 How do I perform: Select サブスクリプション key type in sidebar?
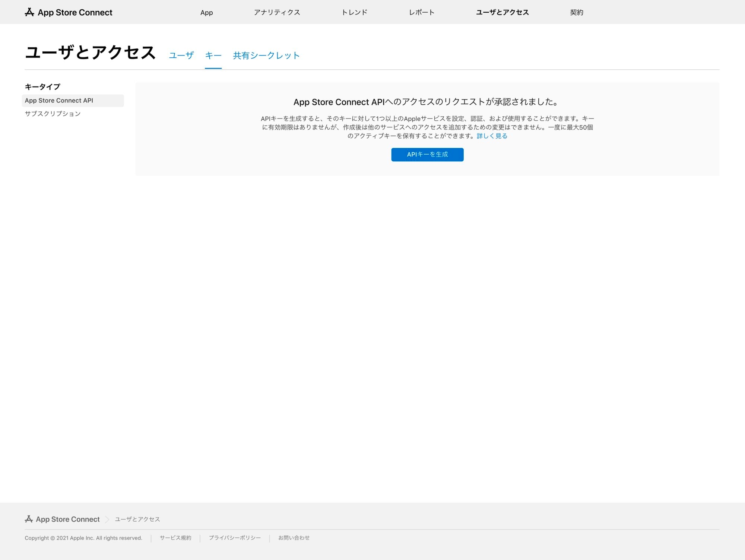pyautogui.click(x=53, y=114)
